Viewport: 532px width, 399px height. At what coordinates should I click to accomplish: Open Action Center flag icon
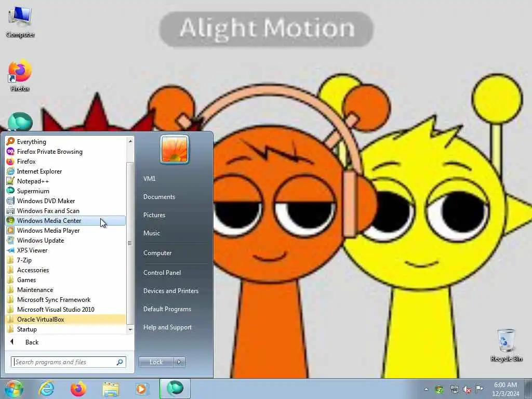(x=479, y=389)
